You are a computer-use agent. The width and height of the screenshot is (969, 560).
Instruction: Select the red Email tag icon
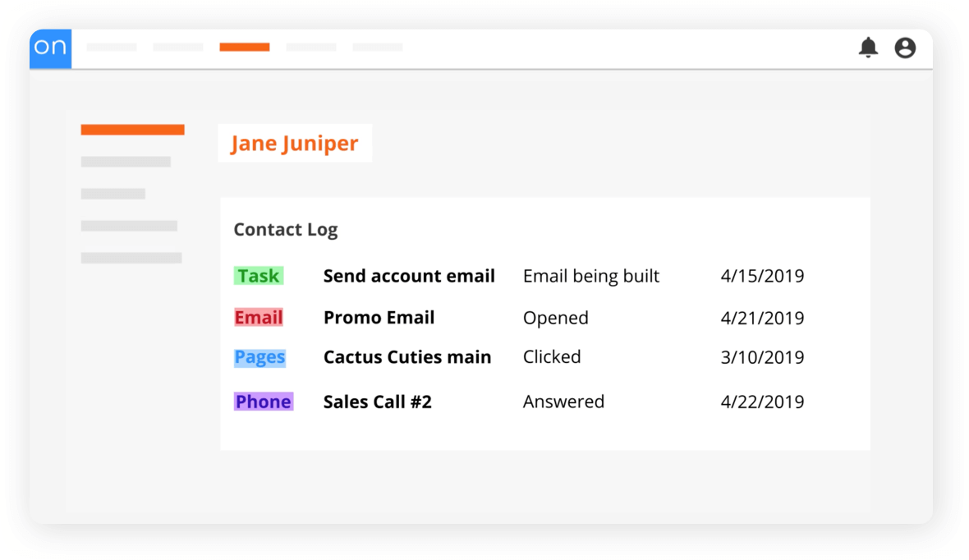point(259,317)
